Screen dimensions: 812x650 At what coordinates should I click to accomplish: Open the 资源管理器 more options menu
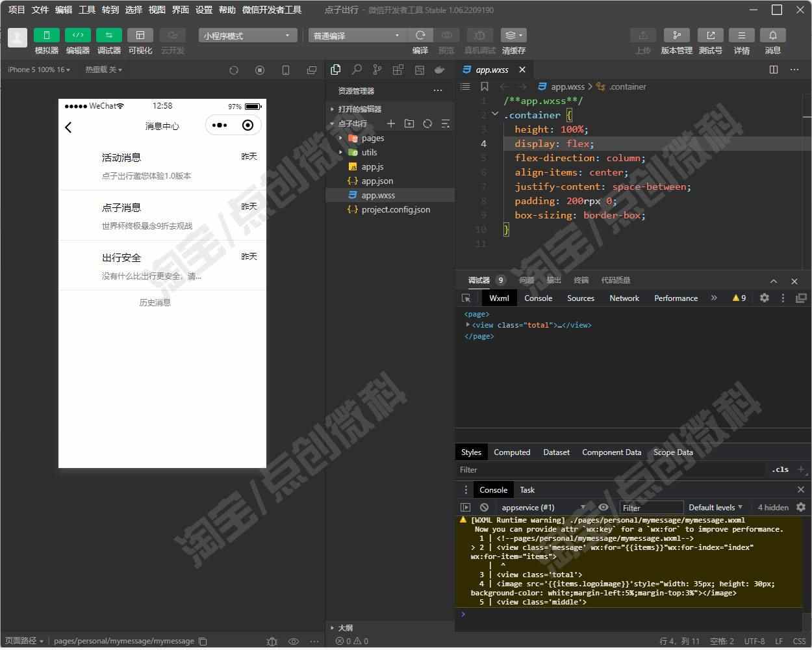tap(438, 90)
